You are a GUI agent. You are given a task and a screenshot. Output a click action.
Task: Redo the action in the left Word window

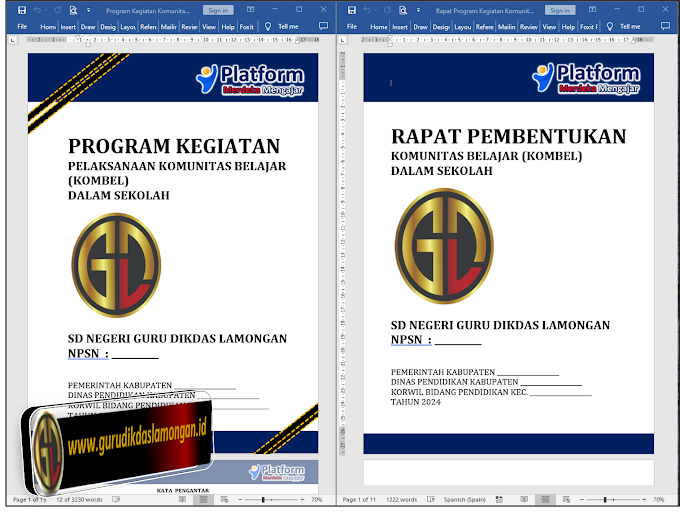tap(57, 10)
